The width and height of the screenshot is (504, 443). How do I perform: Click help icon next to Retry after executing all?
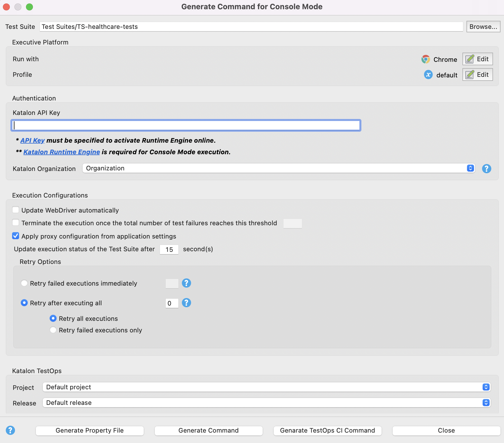click(x=186, y=303)
